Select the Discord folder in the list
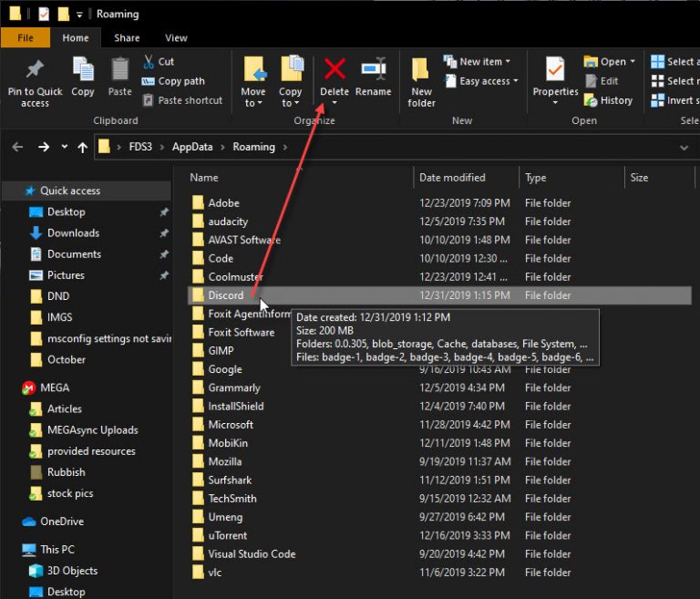Screen dimensions: 700x599 pyautogui.click(x=225, y=295)
